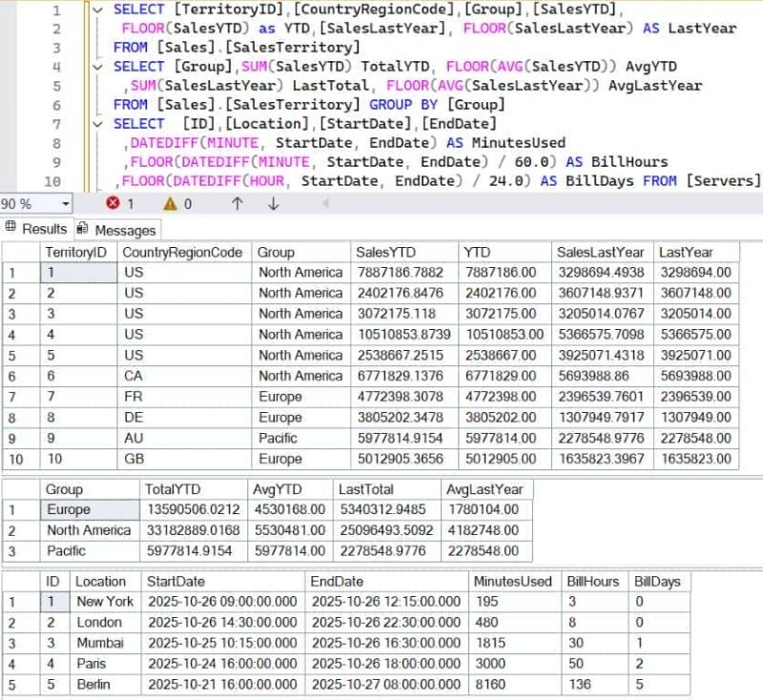Screen dimensions: 763x700
Task: Select the 1815 MinutesUsed cell
Action: click(515, 643)
